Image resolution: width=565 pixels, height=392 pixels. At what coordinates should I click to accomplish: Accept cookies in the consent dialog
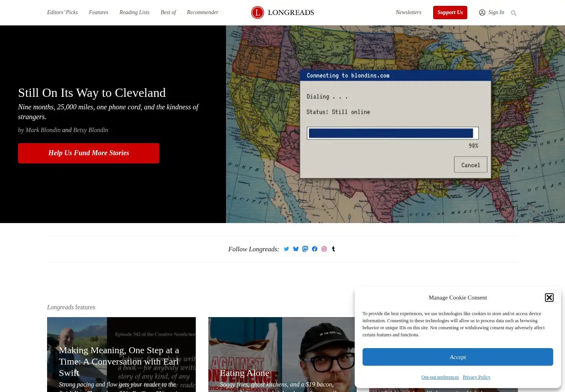point(458,357)
